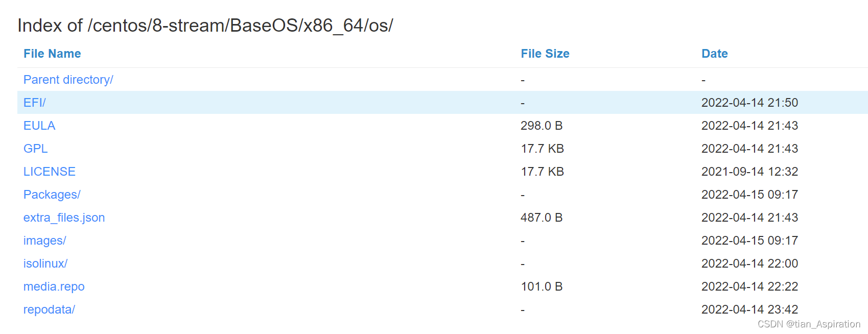Screen dimensions: 868x334
Task: Open the extra_files.json link
Action: point(64,217)
